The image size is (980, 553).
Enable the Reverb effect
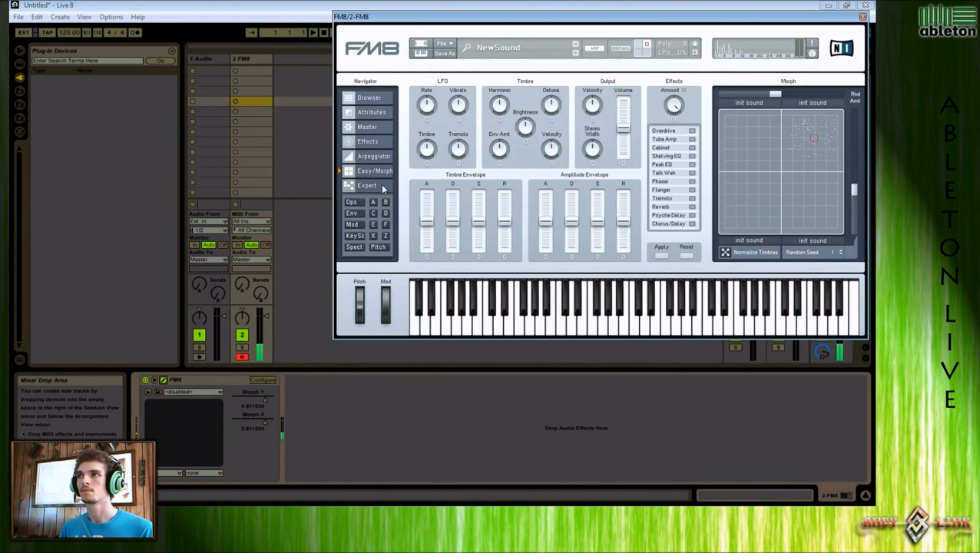(x=692, y=207)
